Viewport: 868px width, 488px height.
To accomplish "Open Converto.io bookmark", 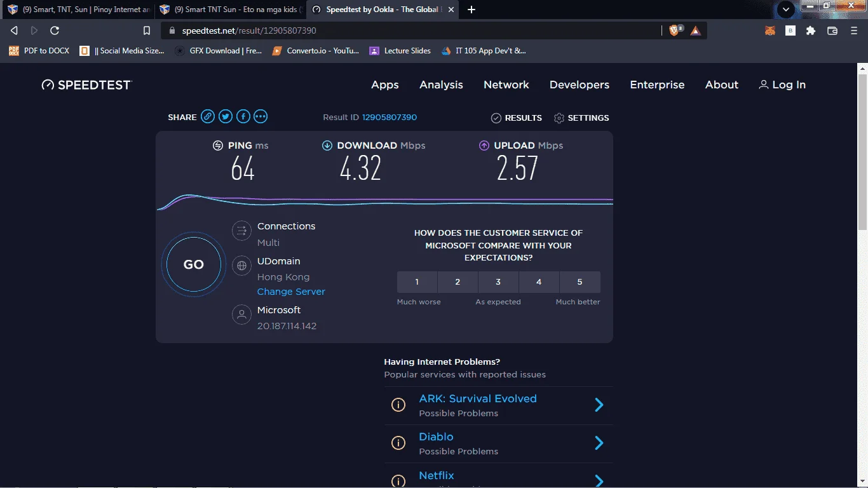I will [x=316, y=51].
